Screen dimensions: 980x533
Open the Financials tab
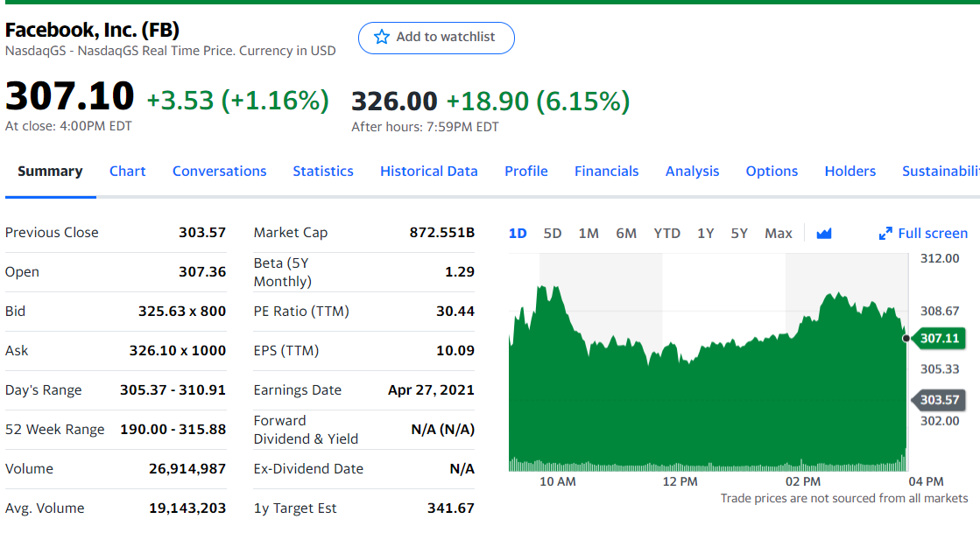pyautogui.click(x=606, y=172)
